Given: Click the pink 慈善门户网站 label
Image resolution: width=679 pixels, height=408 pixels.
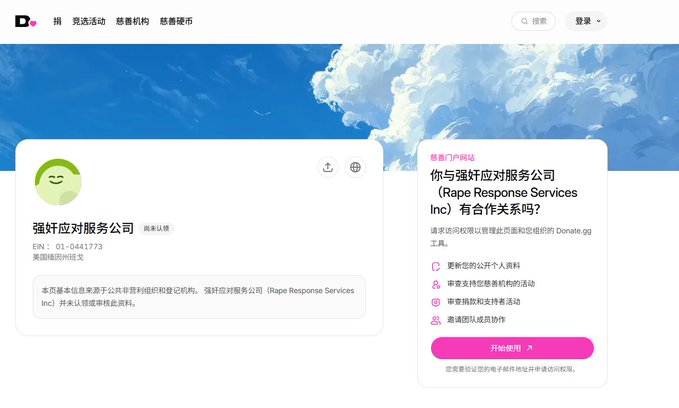Looking at the screenshot, I should click(452, 158).
